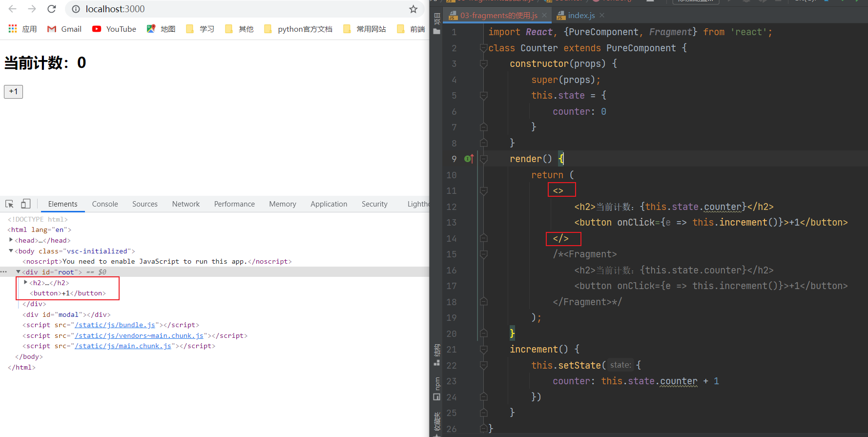
Task: Click fold end marker at line 18
Action: tap(484, 302)
